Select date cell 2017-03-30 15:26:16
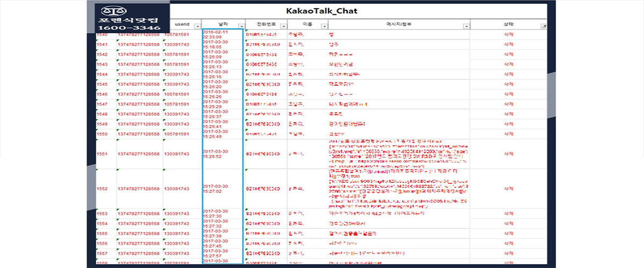The width and height of the screenshot is (644, 268). point(223,74)
